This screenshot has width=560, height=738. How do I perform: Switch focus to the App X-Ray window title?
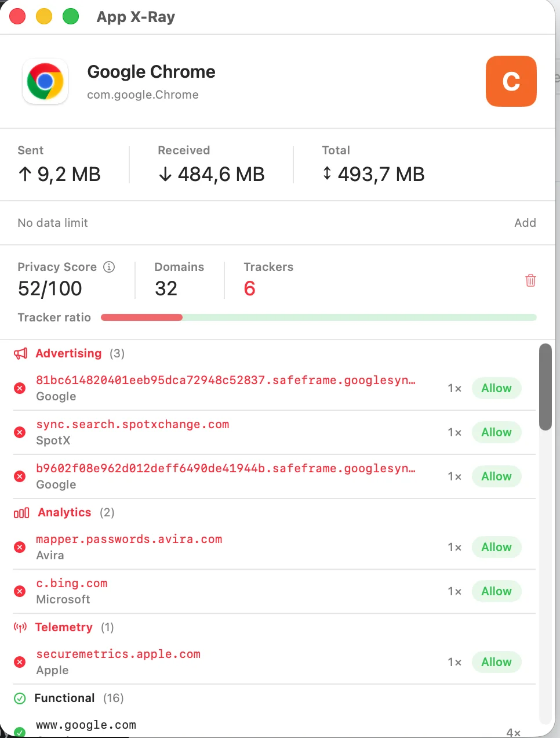pyautogui.click(x=136, y=17)
